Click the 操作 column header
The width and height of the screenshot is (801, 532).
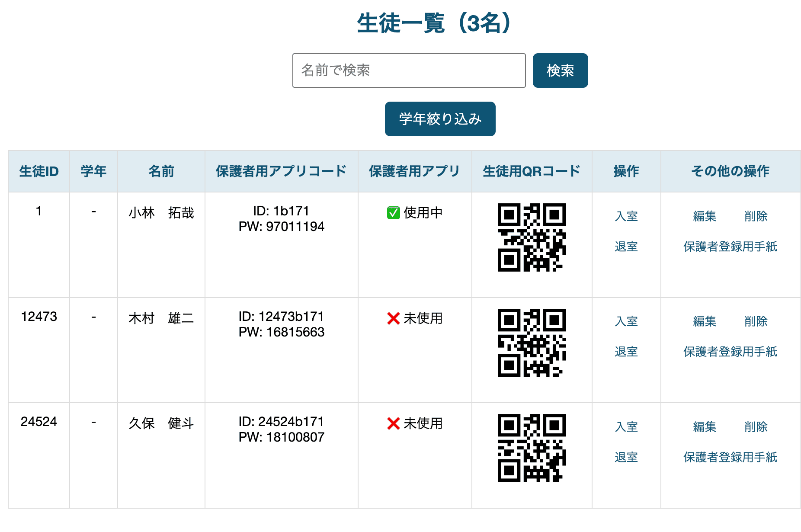coord(626,171)
